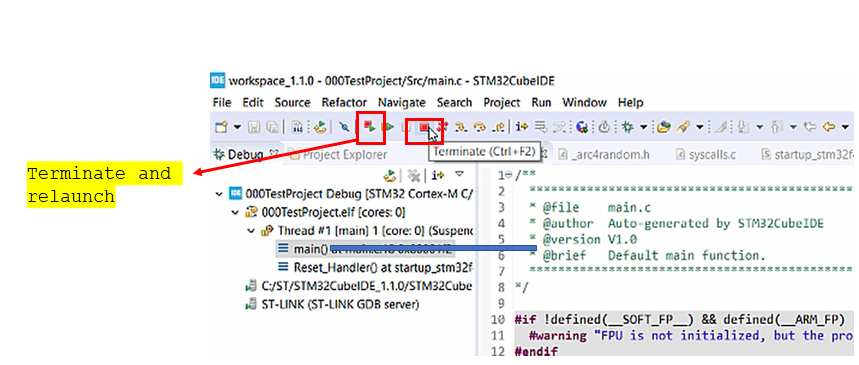Viewport: 859px width, 365px height.
Task: Click Debug view relaunch icon
Action: [390, 175]
